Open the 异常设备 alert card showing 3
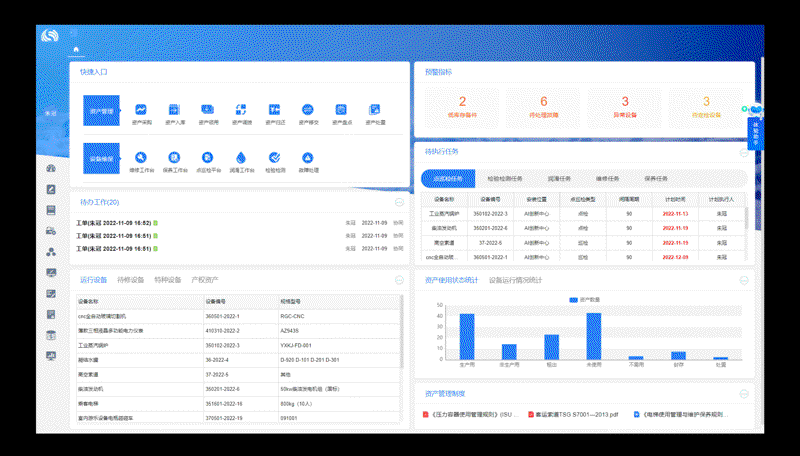The height and width of the screenshot is (456, 800). coord(624,108)
